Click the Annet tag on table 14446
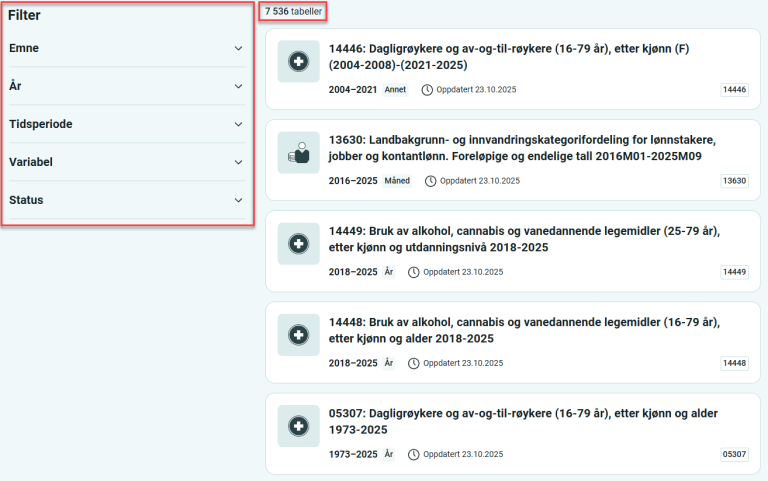Image resolution: width=768 pixels, height=481 pixels. (395, 90)
